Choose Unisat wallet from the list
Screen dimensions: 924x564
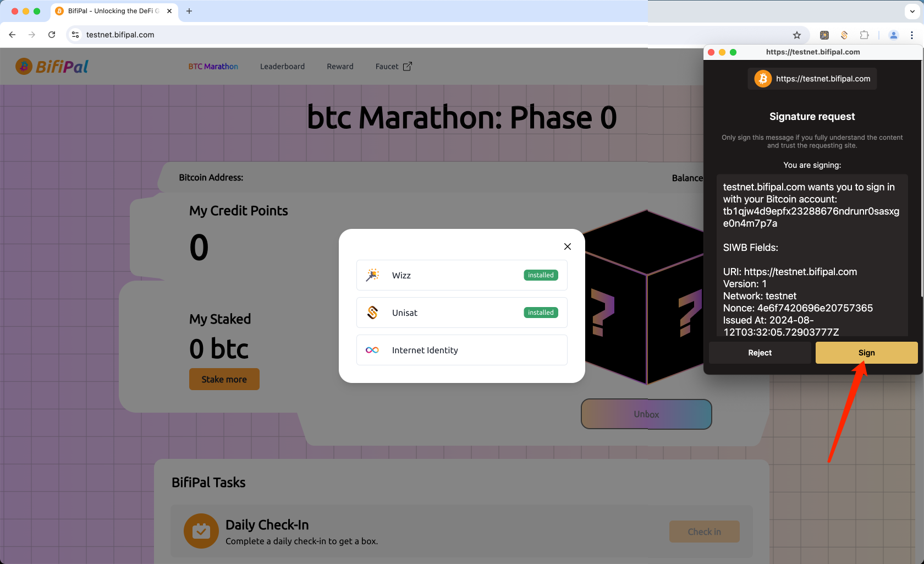point(461,313)
